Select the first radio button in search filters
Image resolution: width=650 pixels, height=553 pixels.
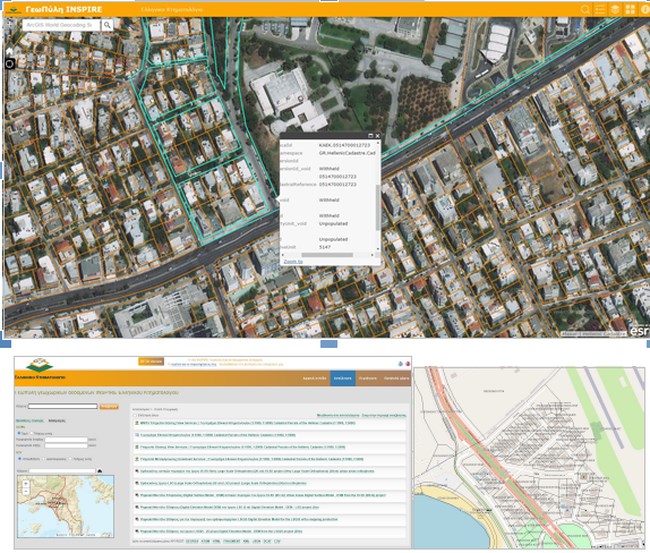click(17, 433)
